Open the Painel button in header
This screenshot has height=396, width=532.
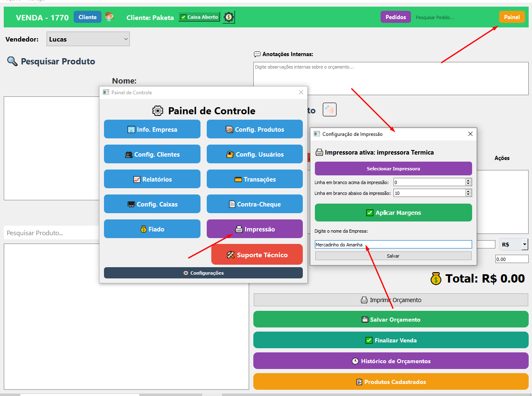(x=512, y=17)
